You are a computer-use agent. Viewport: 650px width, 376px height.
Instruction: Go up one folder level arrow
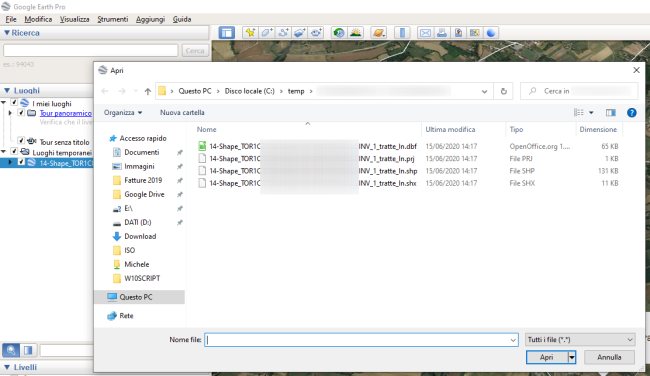148,91
